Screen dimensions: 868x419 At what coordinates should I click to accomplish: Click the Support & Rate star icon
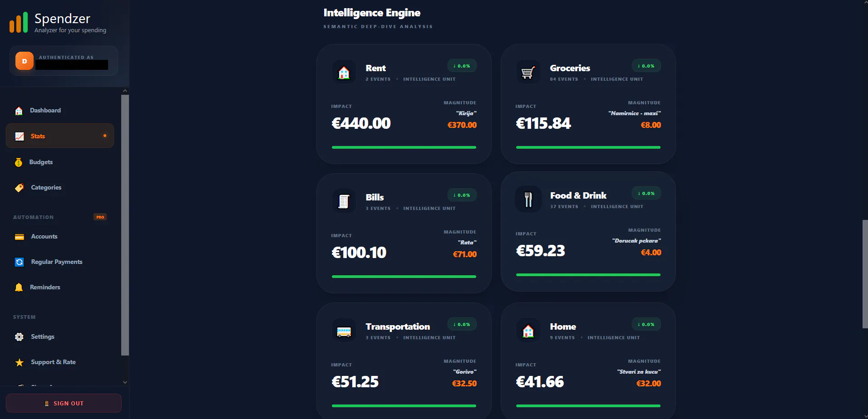(x=20, y=362)
